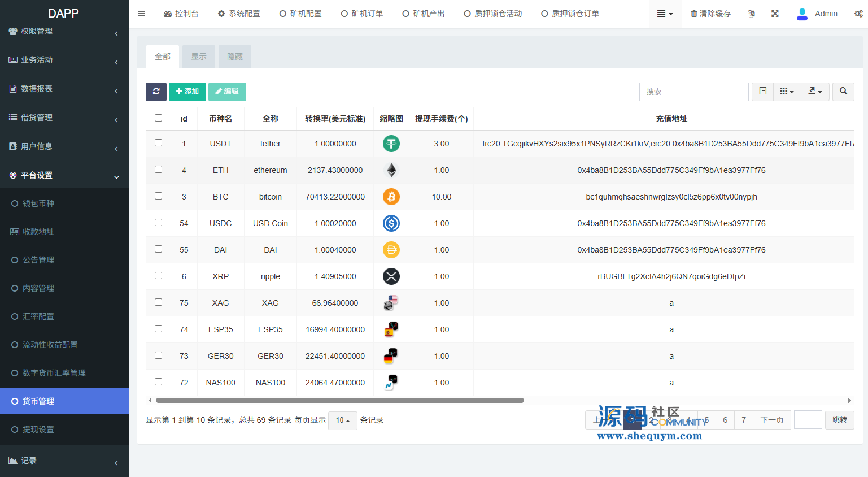Click the horizontal table scrollbar
The image size is (868, 477).
[x=339, y=400]
